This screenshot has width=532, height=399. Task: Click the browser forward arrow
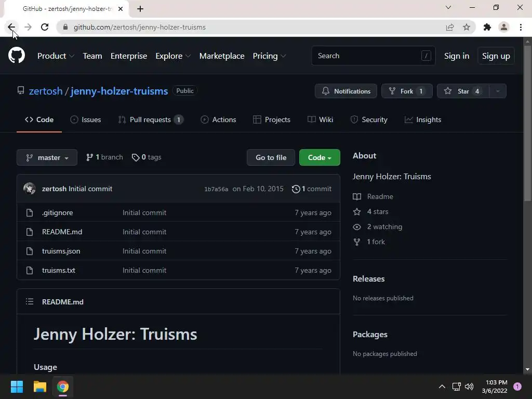pos(28,27)
